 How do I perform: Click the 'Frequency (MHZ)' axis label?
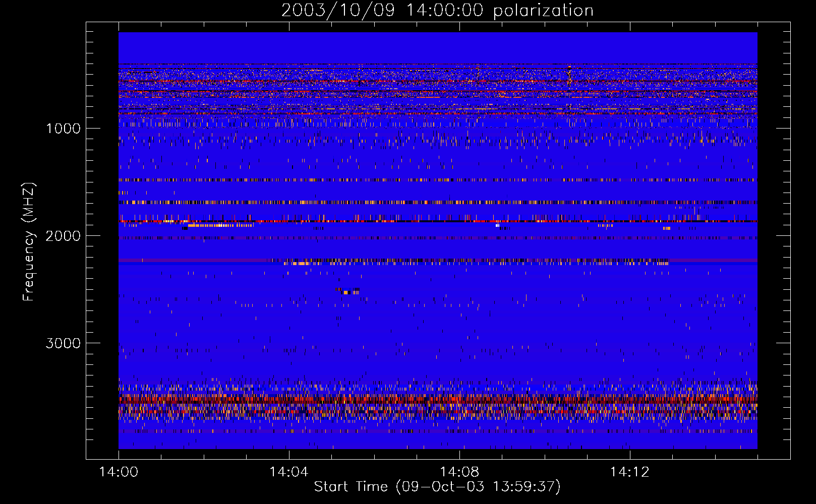pyautogui.click(x=29, y=242)
